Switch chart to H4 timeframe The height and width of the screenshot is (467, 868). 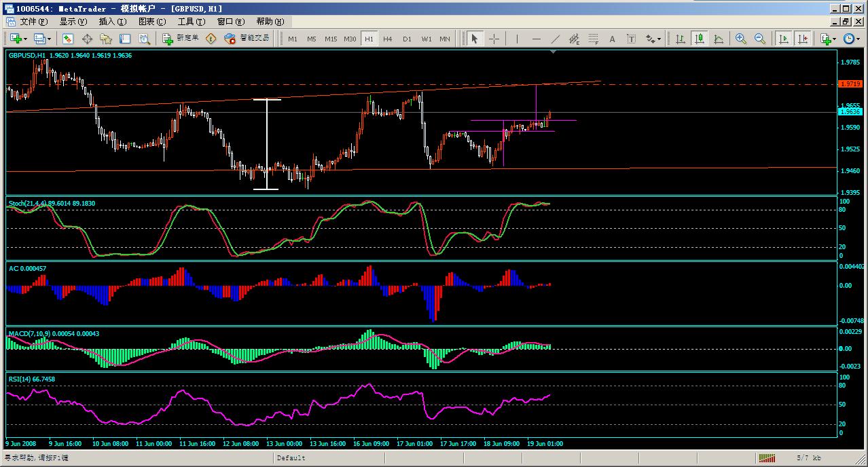(388, 39)
